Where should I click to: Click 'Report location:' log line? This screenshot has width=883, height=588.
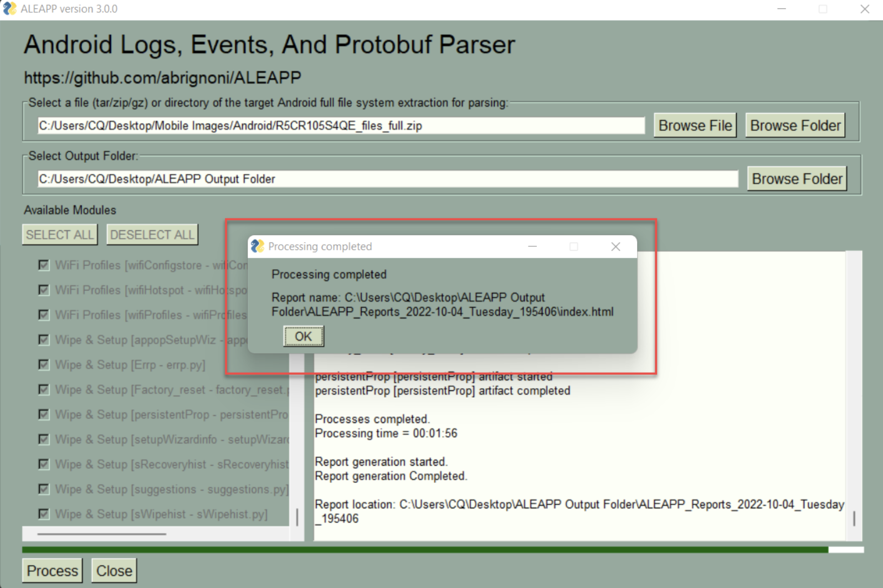click(579, 511)
